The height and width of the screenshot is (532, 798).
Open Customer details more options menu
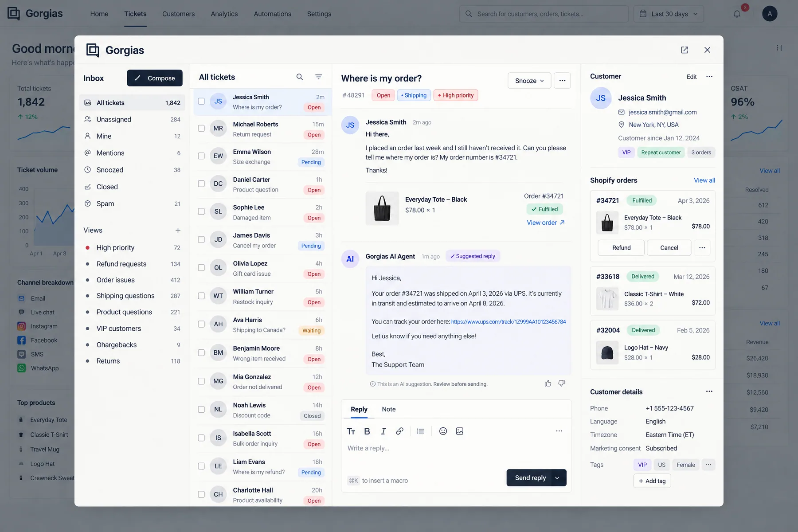tap(709, 391)
